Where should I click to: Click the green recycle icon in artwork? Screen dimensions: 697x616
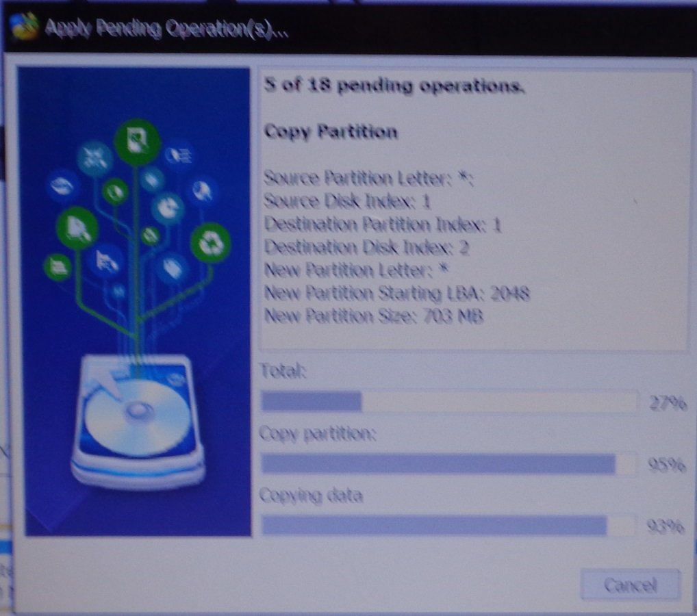click(211, 243)
